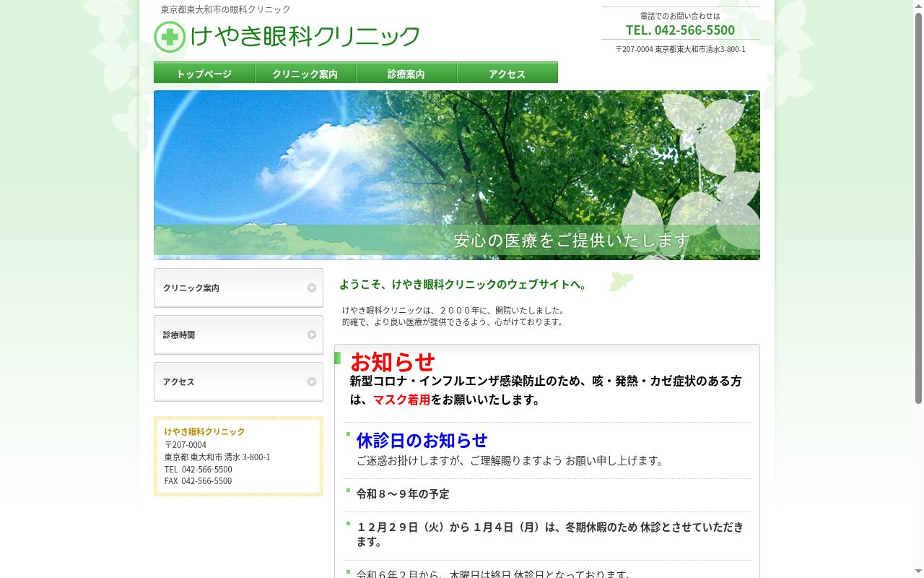The height and width of the screenshot is (578, 924).
Task: Click the green cross clinic logo icon
Action: click(170, 37)
